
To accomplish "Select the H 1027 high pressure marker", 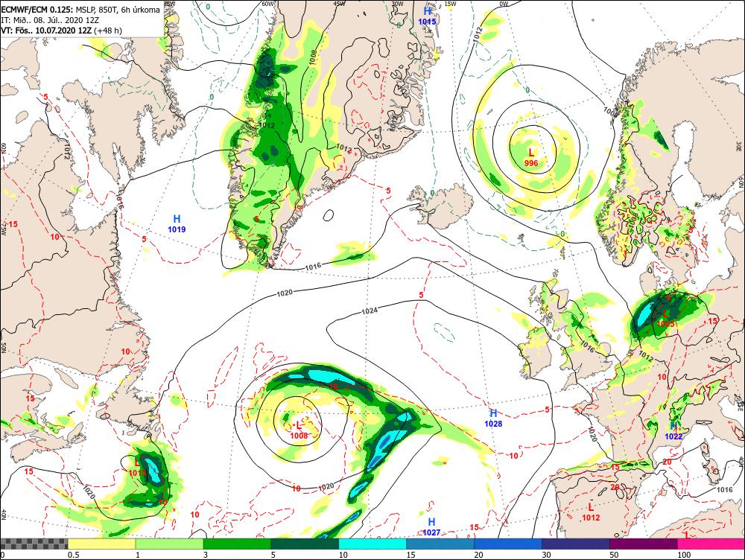I will click(431, 526).
